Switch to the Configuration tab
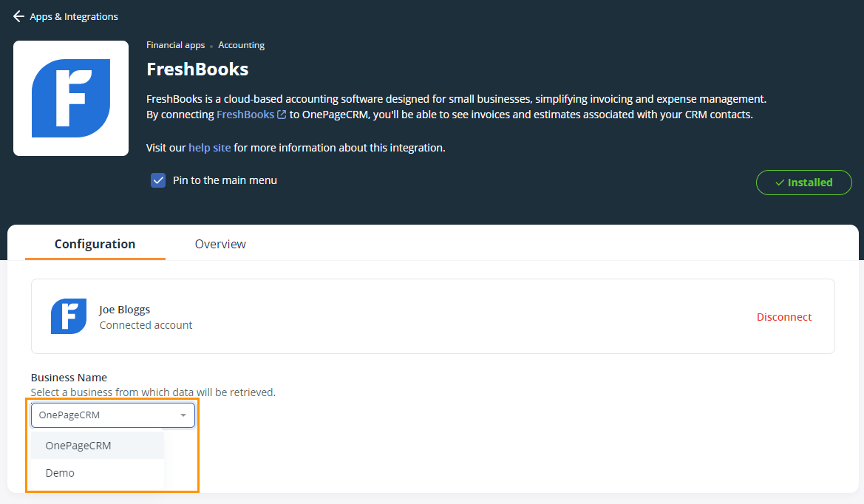 click(x=95, y=244)
